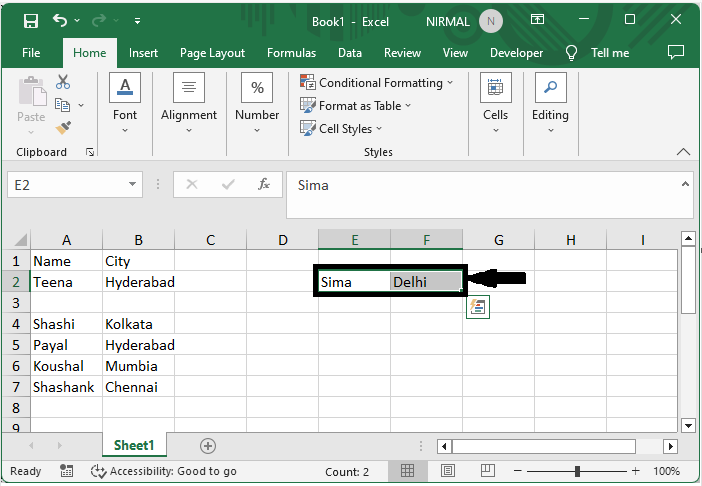
Task: Open the Quick Analysis icon below selection
Action: click(478, 308)
